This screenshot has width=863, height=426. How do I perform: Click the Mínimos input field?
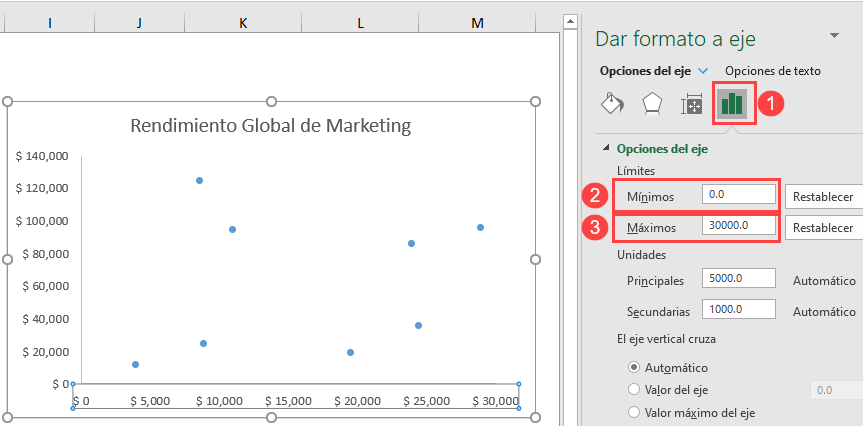click(x=739, y=195)
